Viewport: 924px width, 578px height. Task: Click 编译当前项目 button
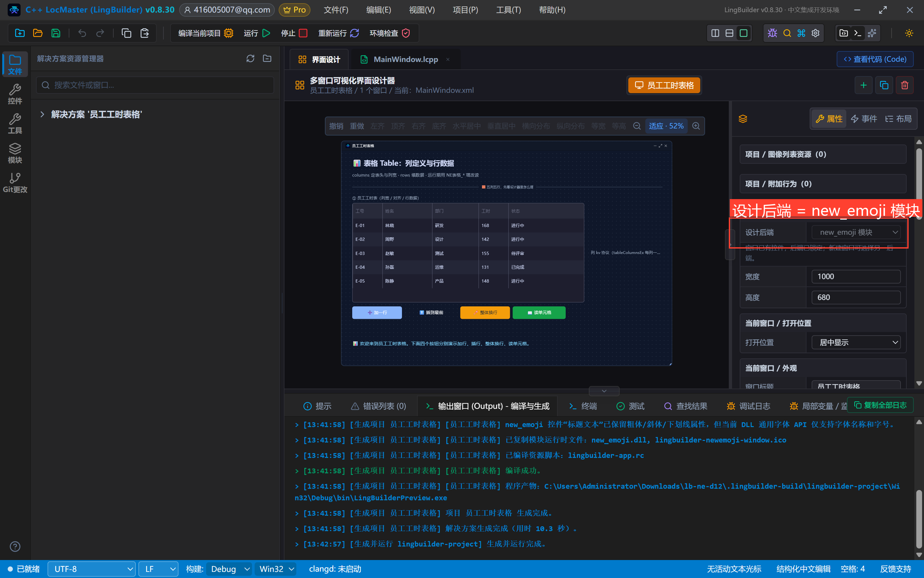point(205,33)
